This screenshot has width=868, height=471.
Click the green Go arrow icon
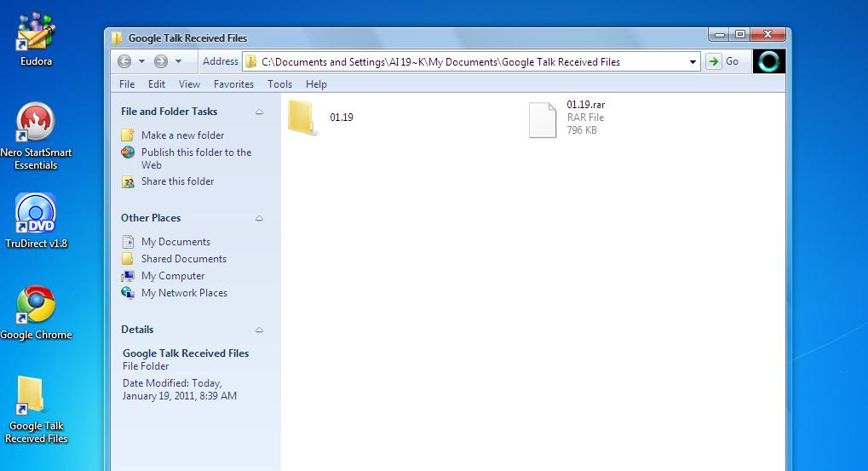coord(714,61)
